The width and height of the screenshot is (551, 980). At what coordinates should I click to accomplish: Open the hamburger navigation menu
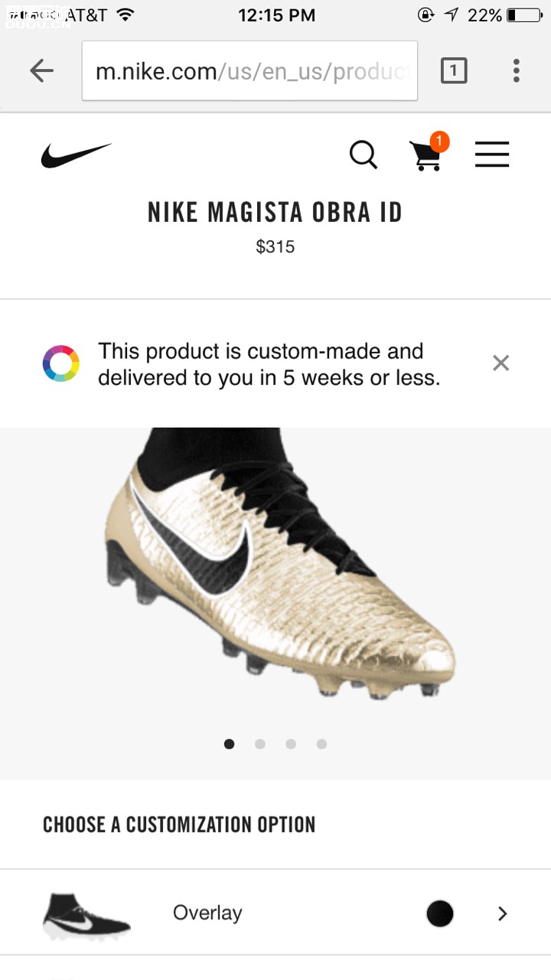coord(492,155)
